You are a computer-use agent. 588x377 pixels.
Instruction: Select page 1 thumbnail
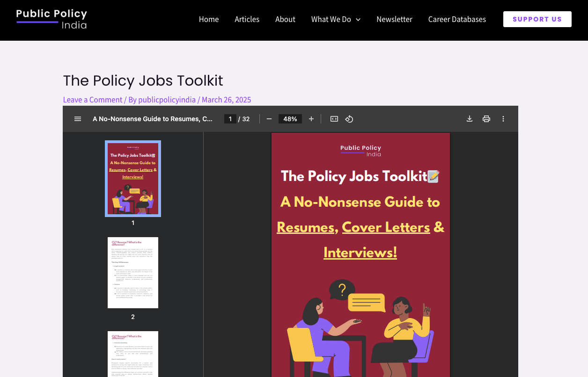point(133,179)
